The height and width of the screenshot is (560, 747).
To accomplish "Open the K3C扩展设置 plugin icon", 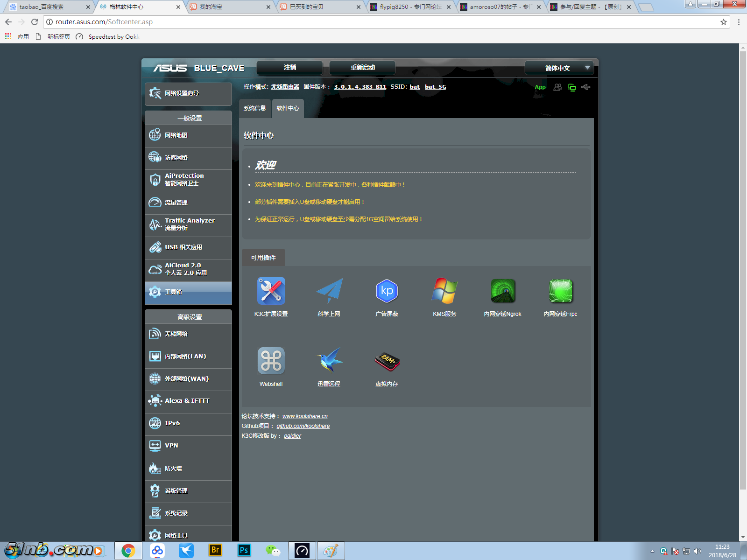I will click(271, 291).
